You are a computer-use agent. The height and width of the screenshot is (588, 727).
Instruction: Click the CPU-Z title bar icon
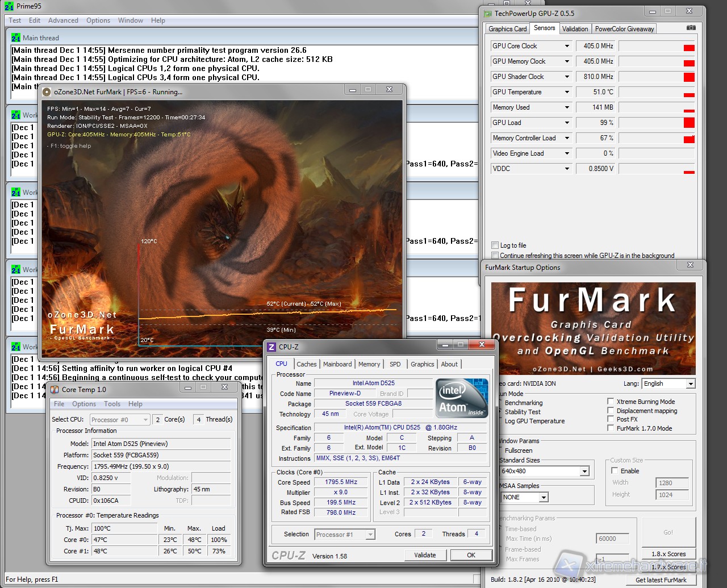(271, 347)
